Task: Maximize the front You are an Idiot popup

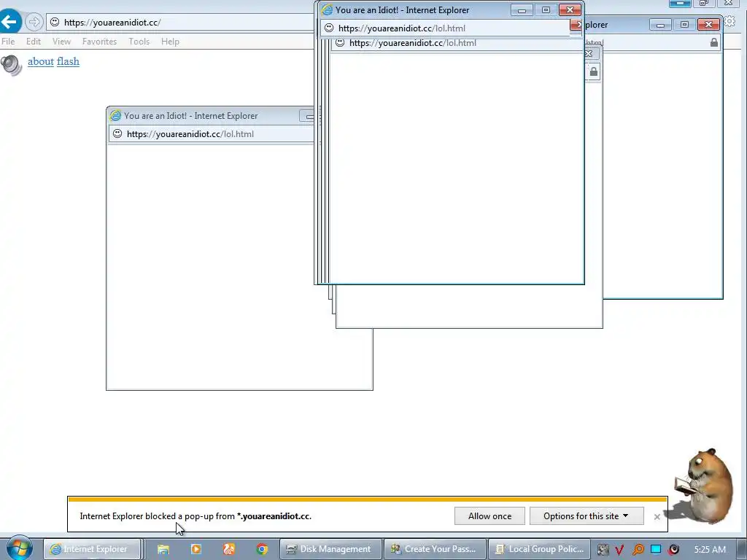Action: [546, 10]
